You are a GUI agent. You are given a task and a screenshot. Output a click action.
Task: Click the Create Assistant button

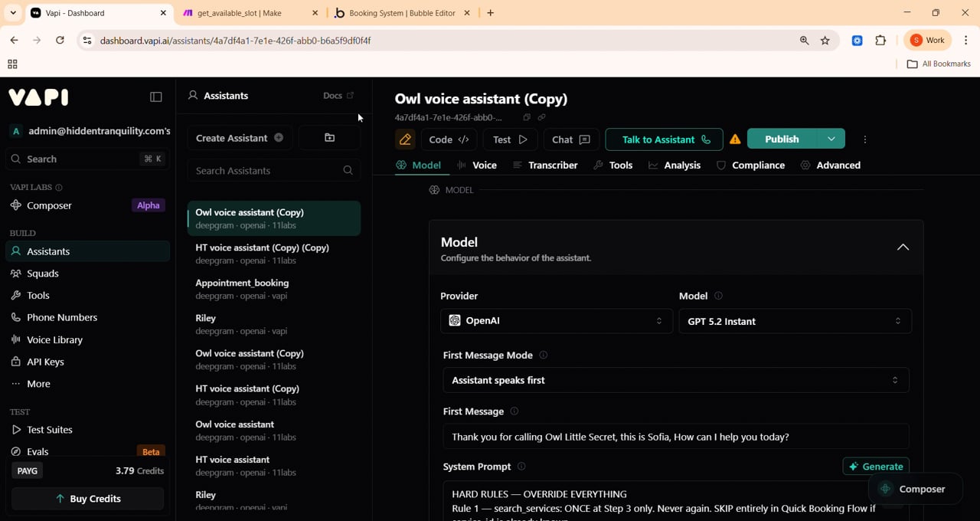(x=239, y=138)
